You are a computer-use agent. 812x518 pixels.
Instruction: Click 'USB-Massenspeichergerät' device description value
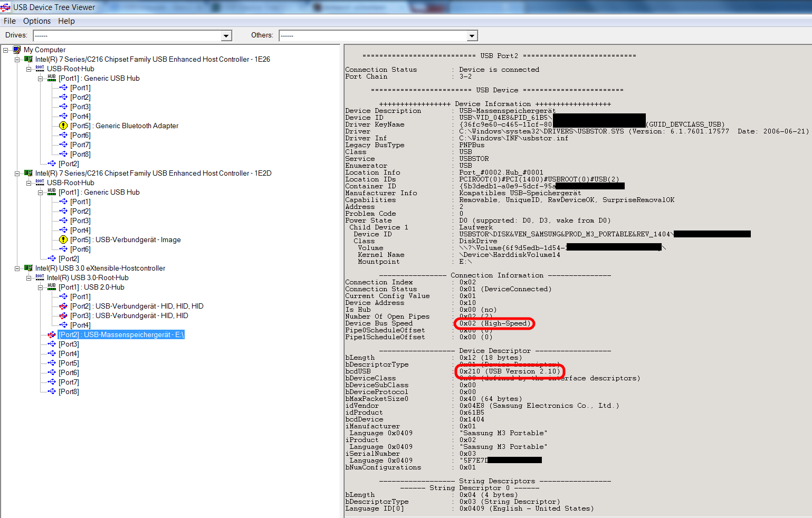click(x=507, y=111)
